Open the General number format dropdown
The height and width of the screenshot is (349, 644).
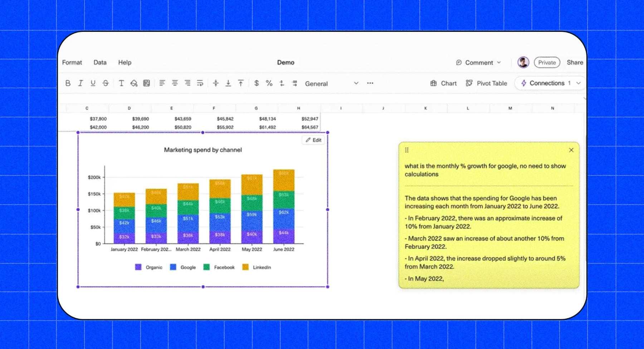tap(331, 83)
